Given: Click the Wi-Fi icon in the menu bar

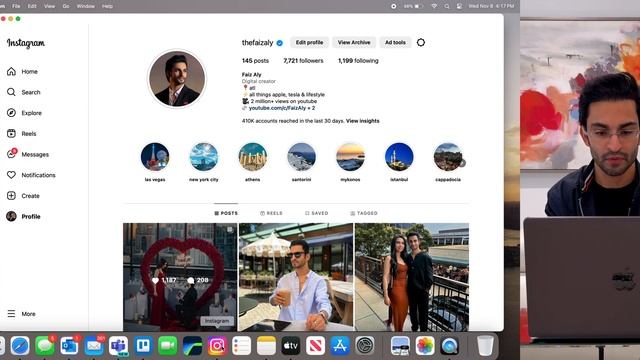Looking at the screenshot, I should (x=434, y=6).
